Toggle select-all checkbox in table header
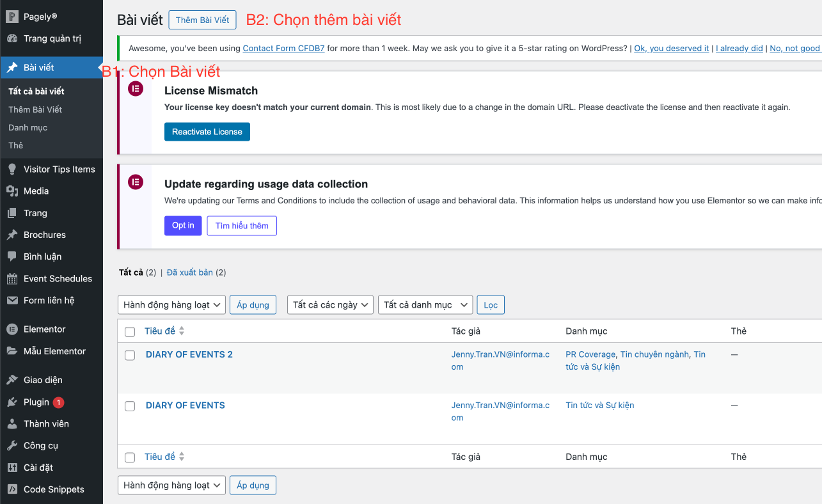Screen dimensions: 822x504 [130, 332]
